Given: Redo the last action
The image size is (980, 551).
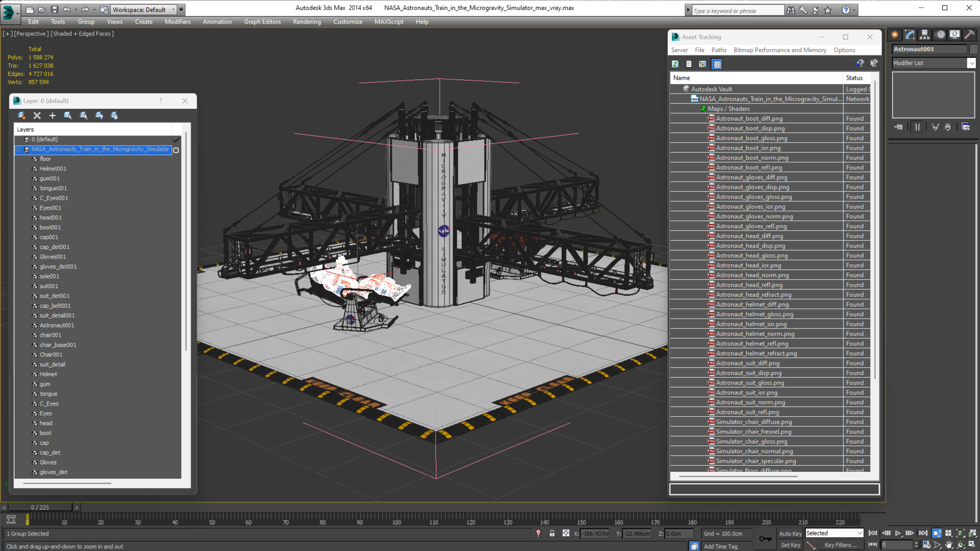Looking at the screenshot, I should [85, 10].
